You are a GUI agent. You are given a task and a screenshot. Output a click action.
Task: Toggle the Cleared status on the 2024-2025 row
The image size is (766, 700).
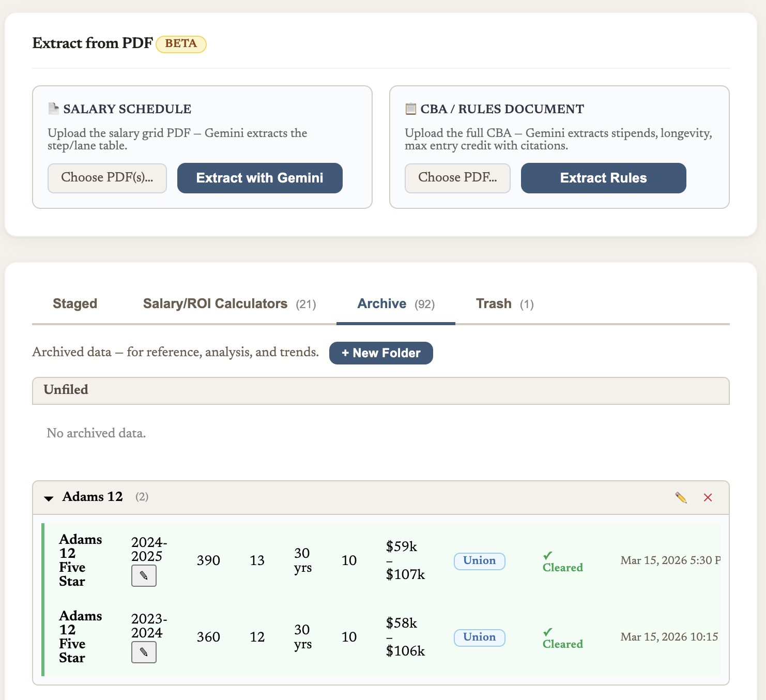pyautogui.click(x=562, y=560)
